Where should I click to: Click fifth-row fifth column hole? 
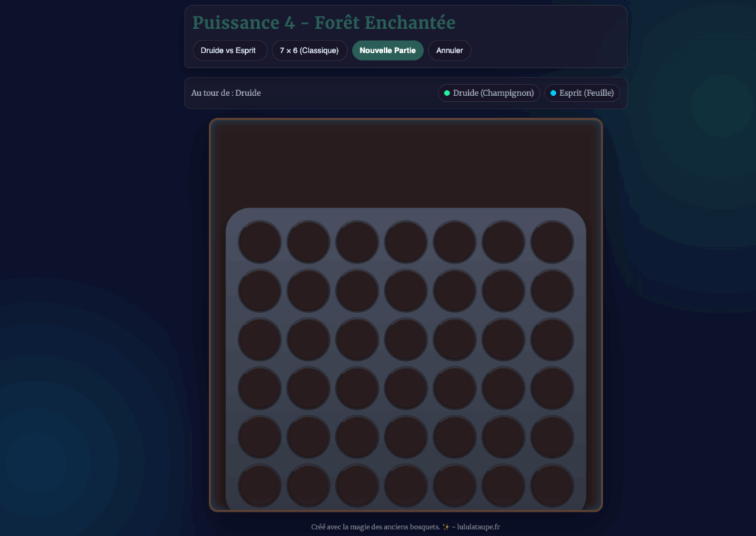pyautogui.click(x=455, y=437)
